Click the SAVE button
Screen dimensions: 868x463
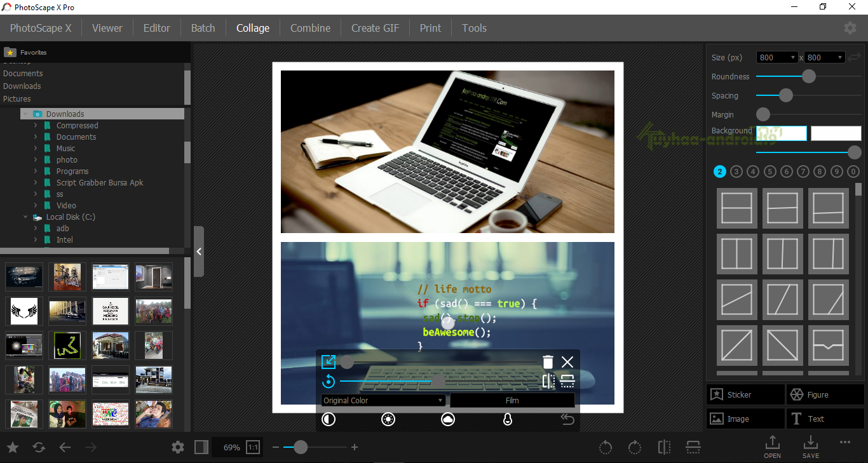click(x=810, y=447)
